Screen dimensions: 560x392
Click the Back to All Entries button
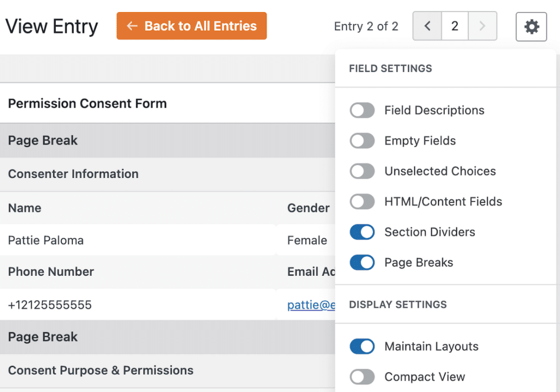pos(191,26)
